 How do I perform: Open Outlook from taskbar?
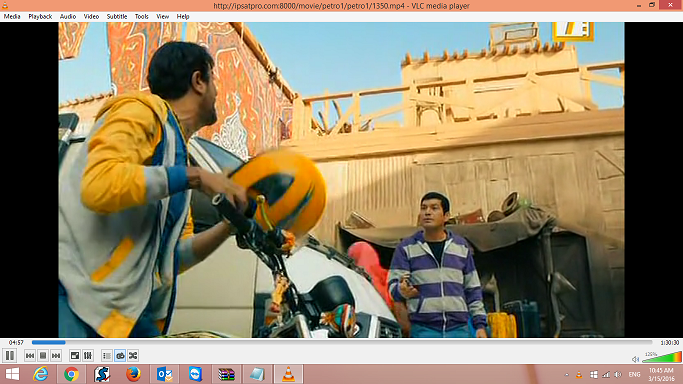tap(164, 374)
